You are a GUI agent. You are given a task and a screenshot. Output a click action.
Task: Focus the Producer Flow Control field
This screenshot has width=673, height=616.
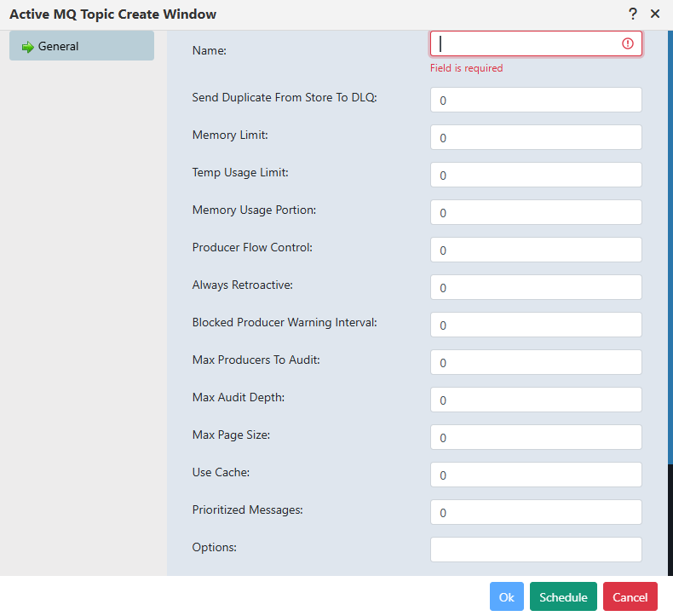pyautogui.click(x=536, y=250)
